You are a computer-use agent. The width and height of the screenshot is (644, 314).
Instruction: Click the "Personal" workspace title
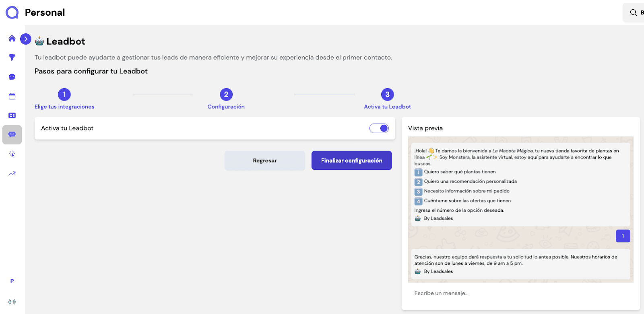45,12
